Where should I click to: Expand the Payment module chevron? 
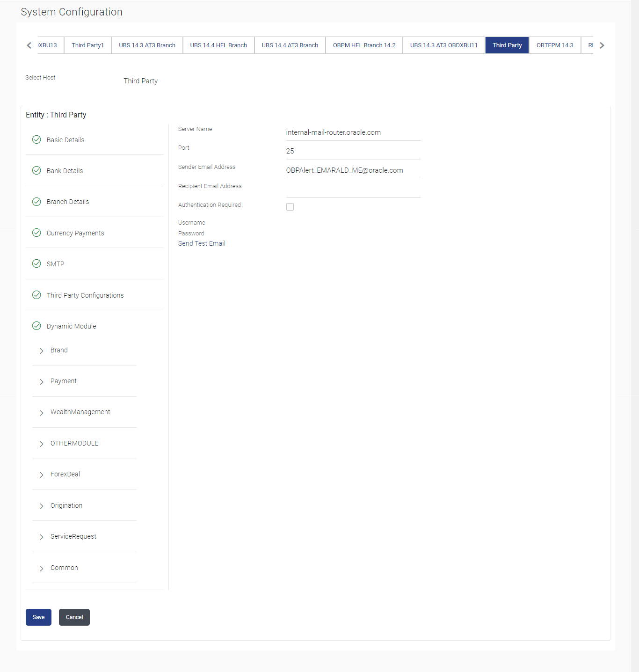[41, 382]
